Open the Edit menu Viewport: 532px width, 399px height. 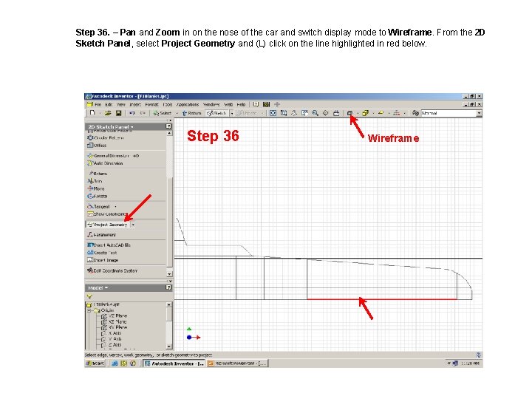(x=109, y=104)
